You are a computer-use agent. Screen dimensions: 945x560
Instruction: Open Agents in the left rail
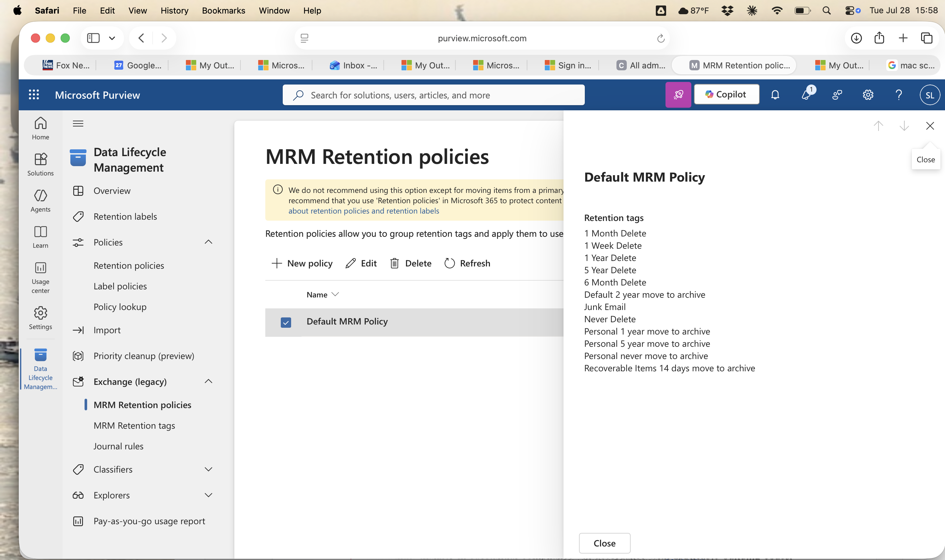point(40,201)
